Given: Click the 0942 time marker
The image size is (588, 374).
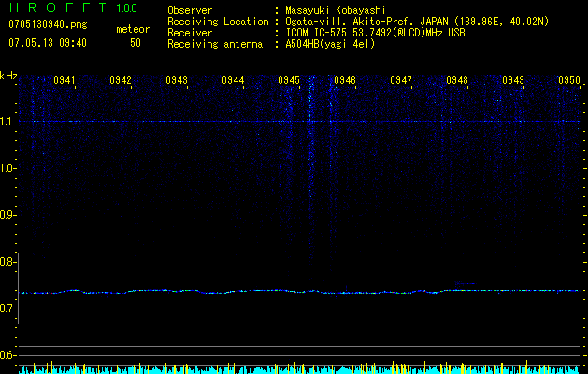Looking at the screenshot, I should tap(121, 80).
